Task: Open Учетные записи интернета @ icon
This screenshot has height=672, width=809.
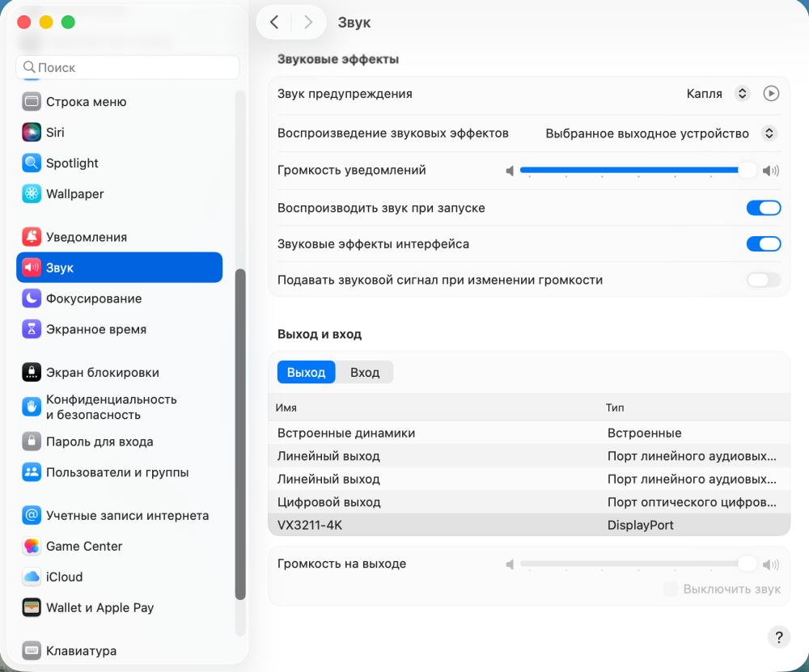Action: click(x=32, y=515)
